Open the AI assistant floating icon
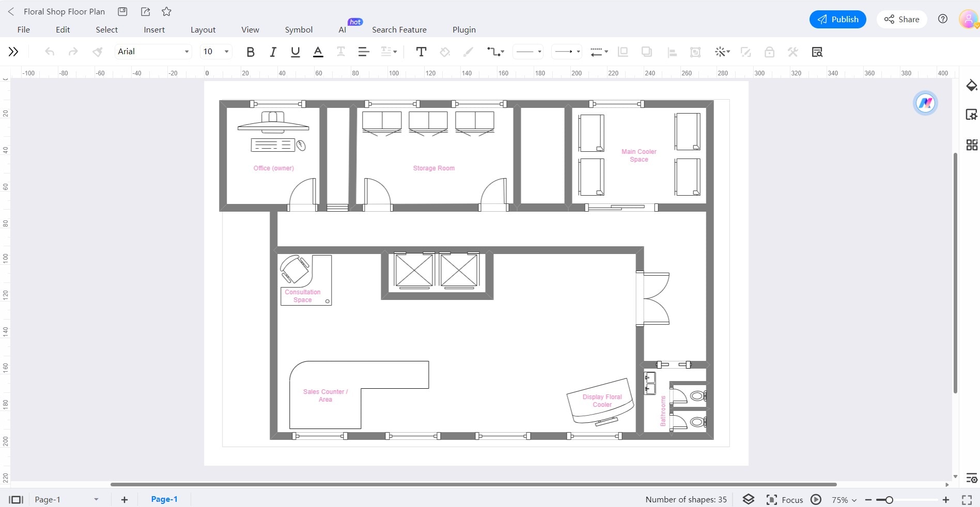980x507 pixels. click(x=925, y=103)
